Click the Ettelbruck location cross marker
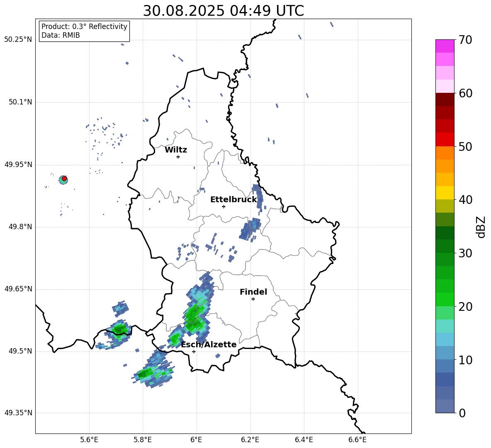The image size is (491, 448). [224, 206]
